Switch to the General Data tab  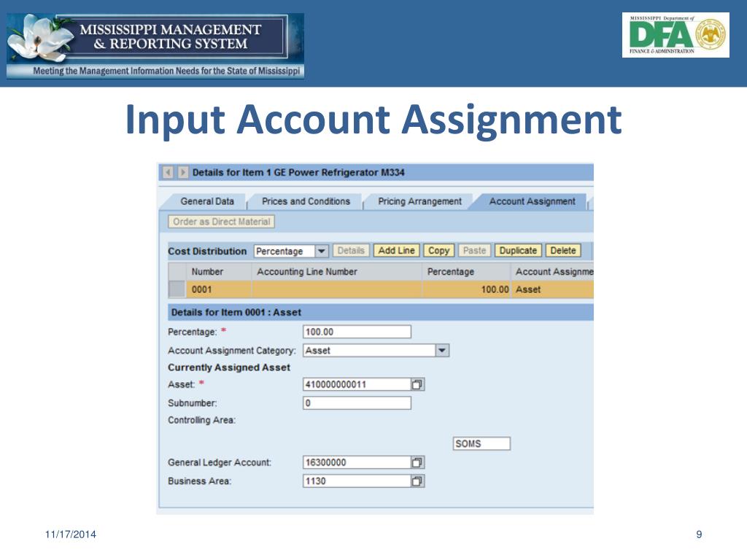[x=206, y=201]
